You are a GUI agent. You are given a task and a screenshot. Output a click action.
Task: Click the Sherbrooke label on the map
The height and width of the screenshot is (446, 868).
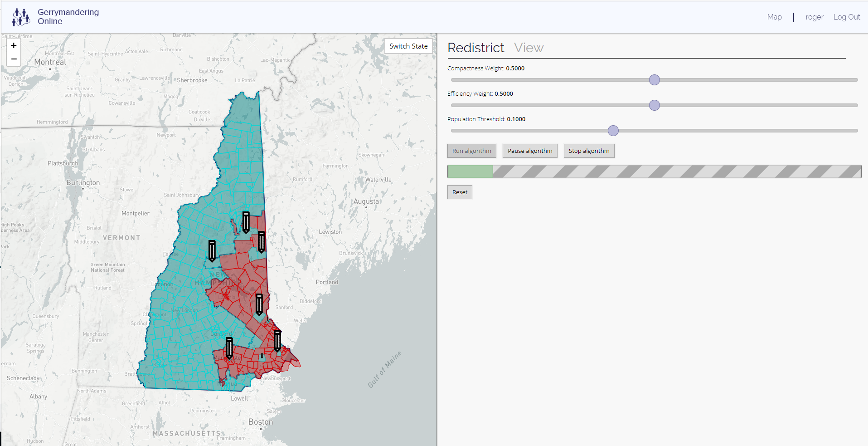point(192,80)
